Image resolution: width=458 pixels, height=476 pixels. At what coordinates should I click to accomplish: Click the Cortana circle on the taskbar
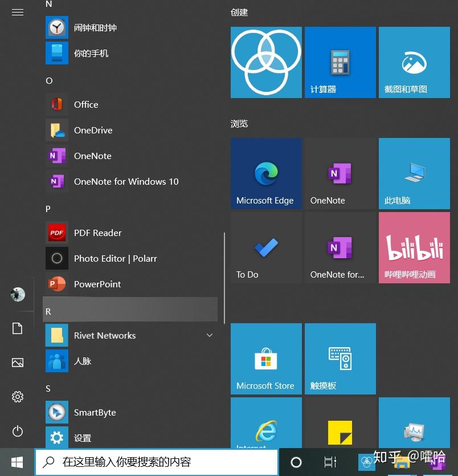tap(296, 462)
